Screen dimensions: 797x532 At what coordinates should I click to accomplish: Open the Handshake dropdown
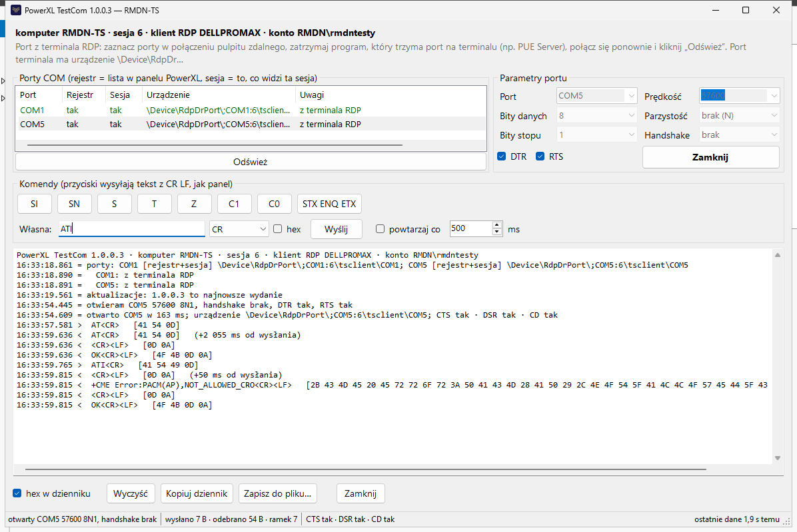point(740,135)
